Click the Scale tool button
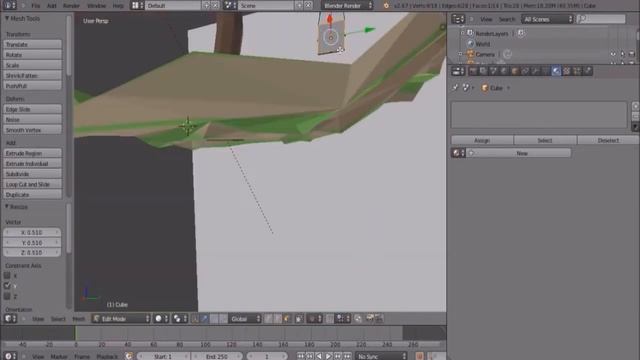 pyautogui.click(x=33, y=65)
